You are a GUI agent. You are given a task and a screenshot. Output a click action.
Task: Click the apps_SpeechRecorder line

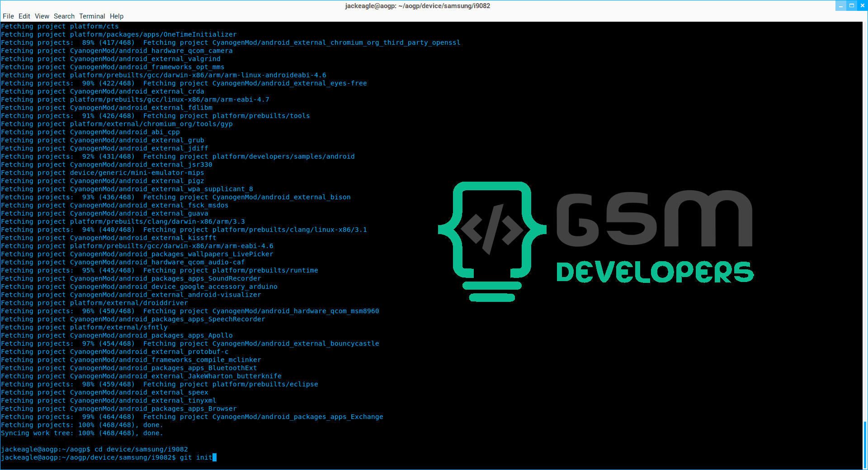(x=133, y=319)
